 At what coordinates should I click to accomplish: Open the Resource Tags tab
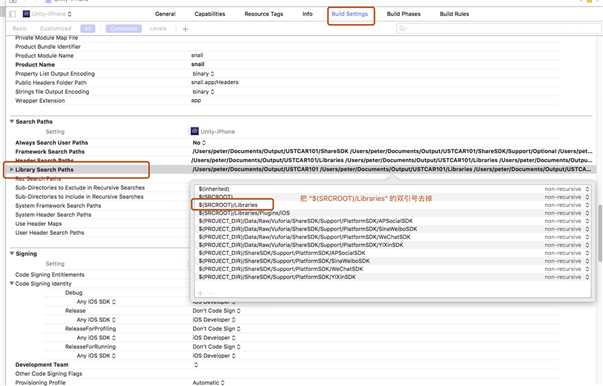[x=264, y=14]
